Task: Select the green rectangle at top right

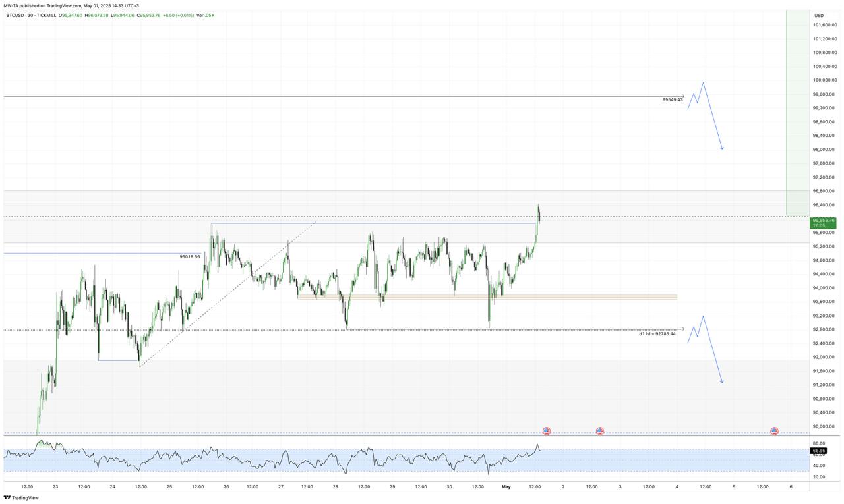Action: tap(798, 112)
